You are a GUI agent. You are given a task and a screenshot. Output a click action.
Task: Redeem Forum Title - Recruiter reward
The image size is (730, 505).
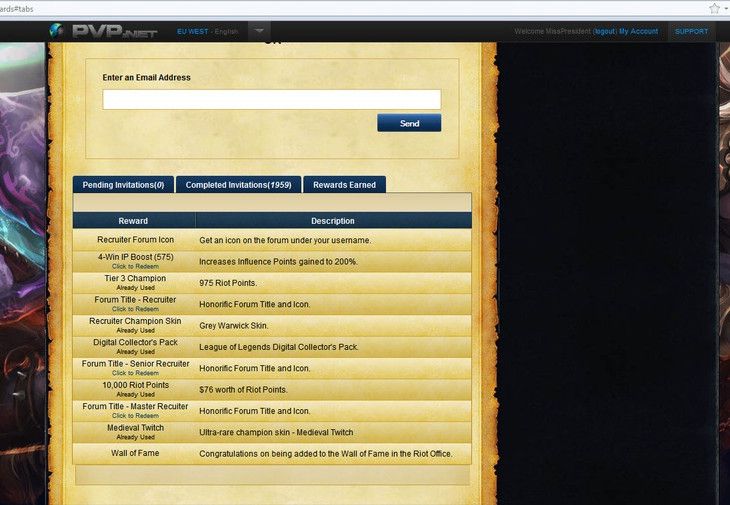(135, 309)
